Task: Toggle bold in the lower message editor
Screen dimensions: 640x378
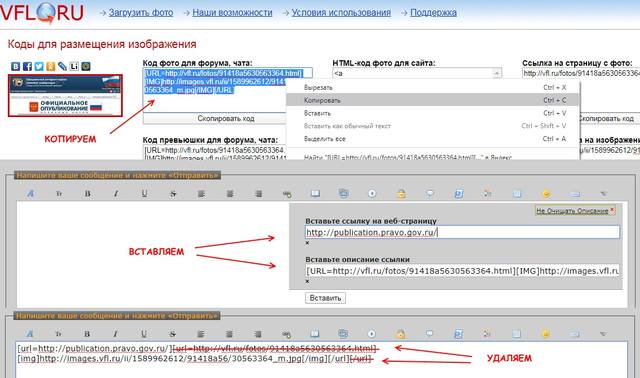Action: pos(87,334)
